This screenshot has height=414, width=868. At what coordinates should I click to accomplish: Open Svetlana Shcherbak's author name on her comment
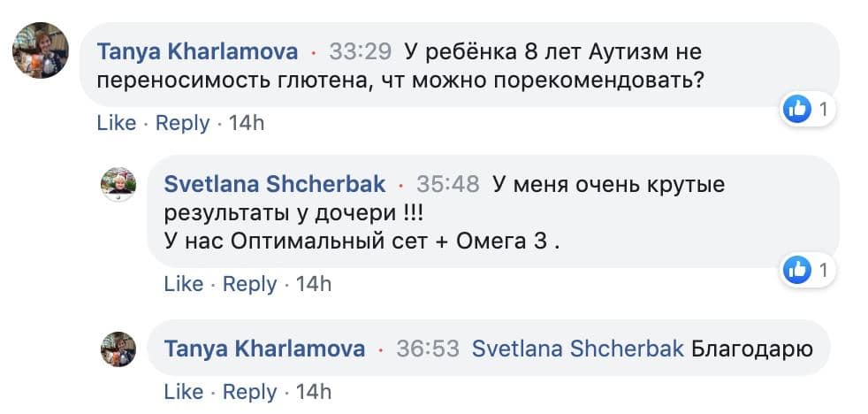tap(275, 184)
